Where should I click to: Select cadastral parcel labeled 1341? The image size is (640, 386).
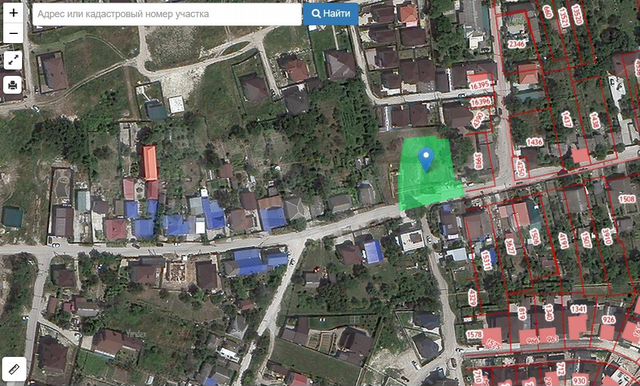pos(578,309)
